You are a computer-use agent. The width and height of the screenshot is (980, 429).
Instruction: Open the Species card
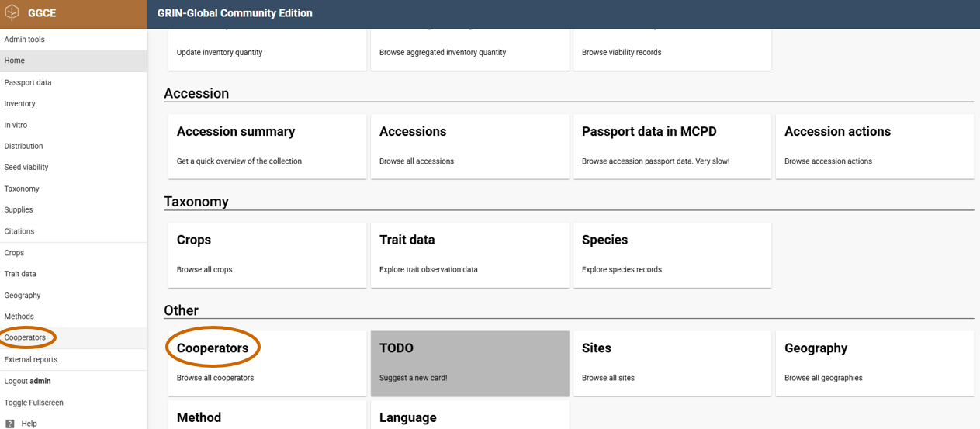point(672,254)
